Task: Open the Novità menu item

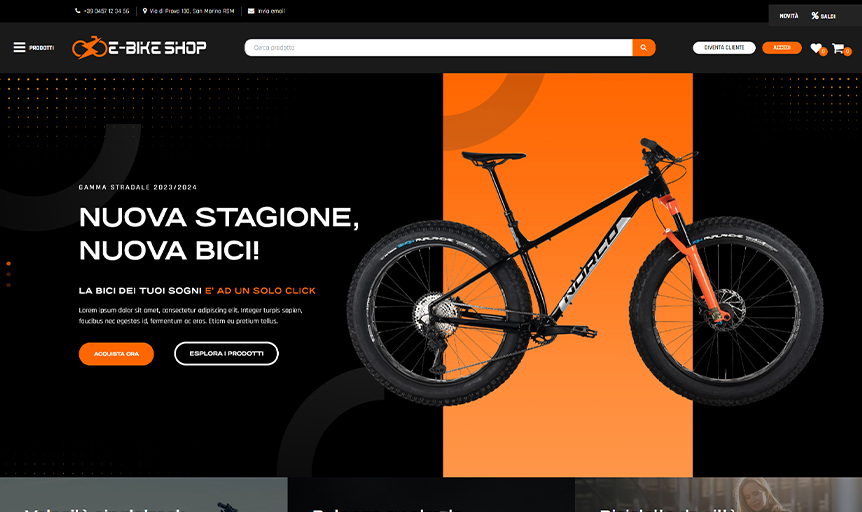Action: tap(788, 16)
